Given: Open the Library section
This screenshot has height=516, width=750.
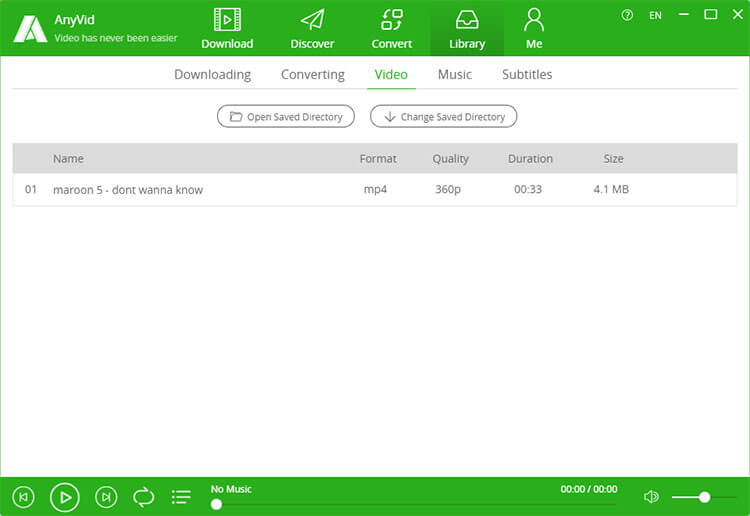Looking at the screenshot, I should coord(467,29).
